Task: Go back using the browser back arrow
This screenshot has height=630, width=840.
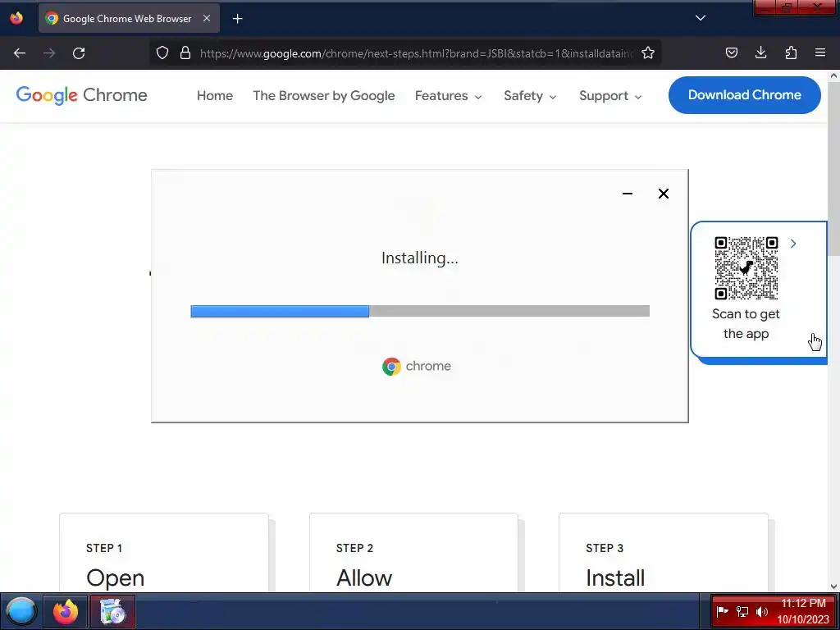Action: coord(20,53)
